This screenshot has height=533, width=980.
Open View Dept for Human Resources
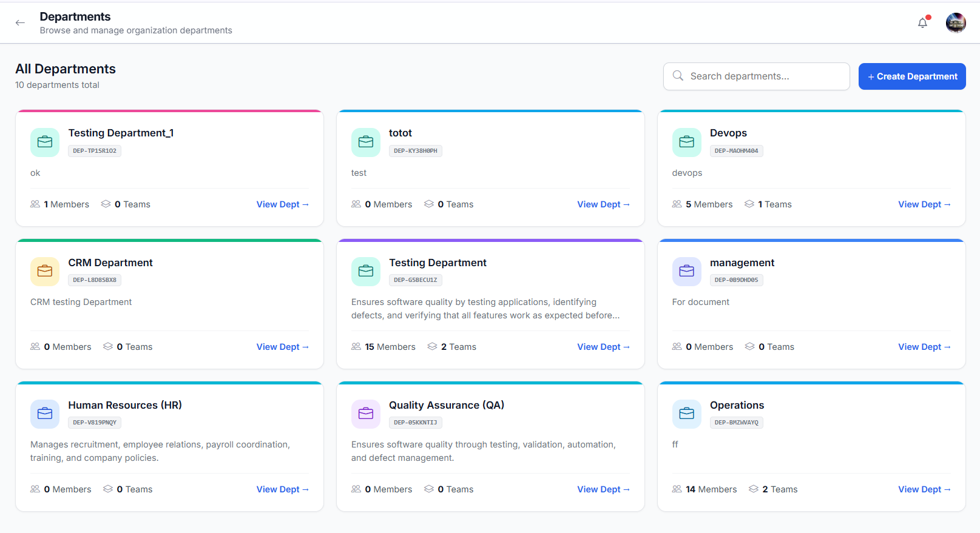click(283, 489)
